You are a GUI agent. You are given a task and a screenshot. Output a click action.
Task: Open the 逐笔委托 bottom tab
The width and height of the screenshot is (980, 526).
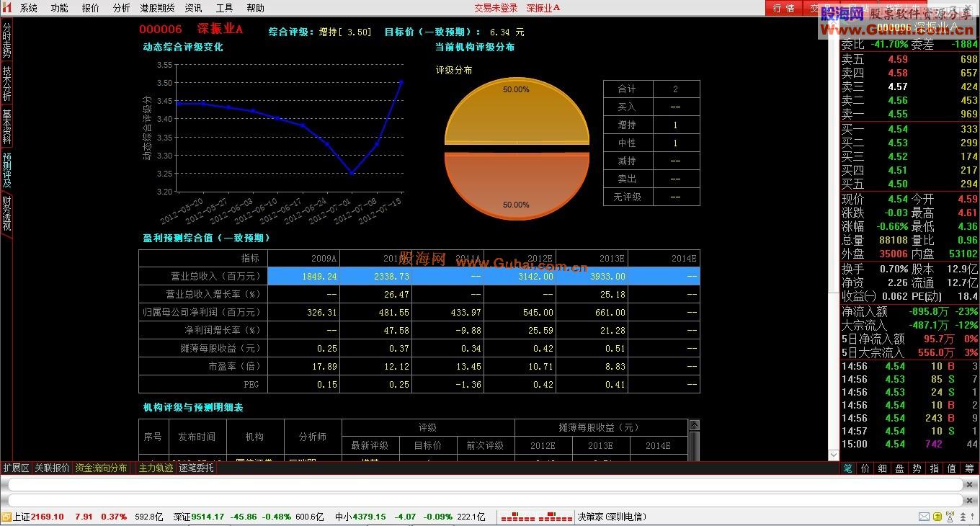tap(196, 468)
